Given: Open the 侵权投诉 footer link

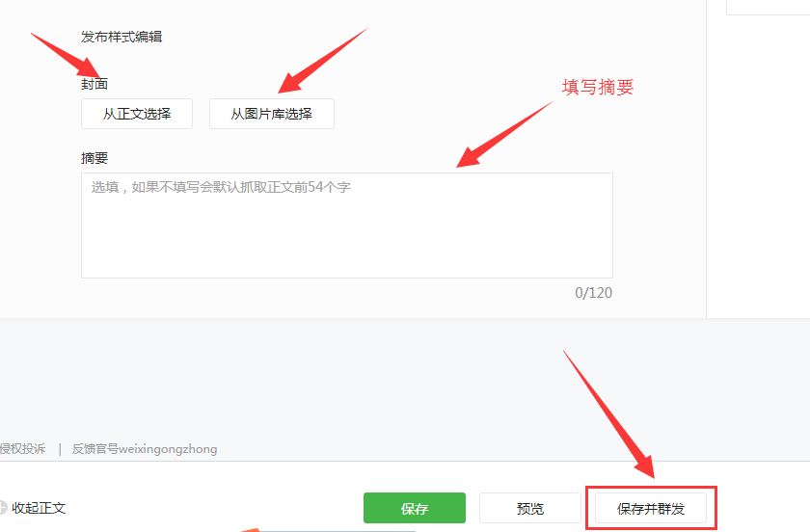Looking at the screenshot, I should pyautogui.click(x=22, y=449).
